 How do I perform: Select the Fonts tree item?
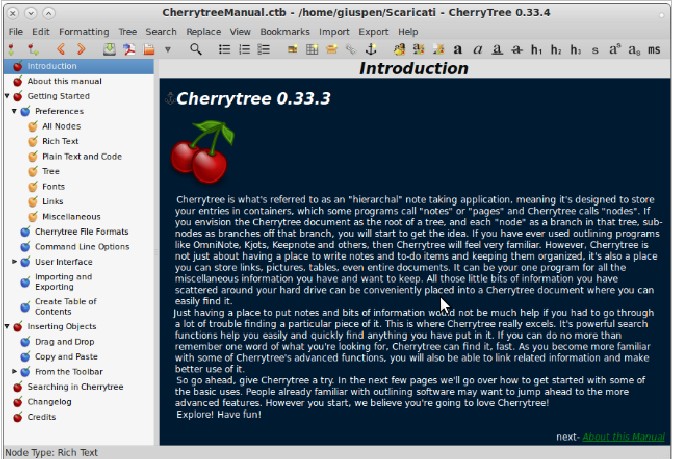tap(53, 186)
